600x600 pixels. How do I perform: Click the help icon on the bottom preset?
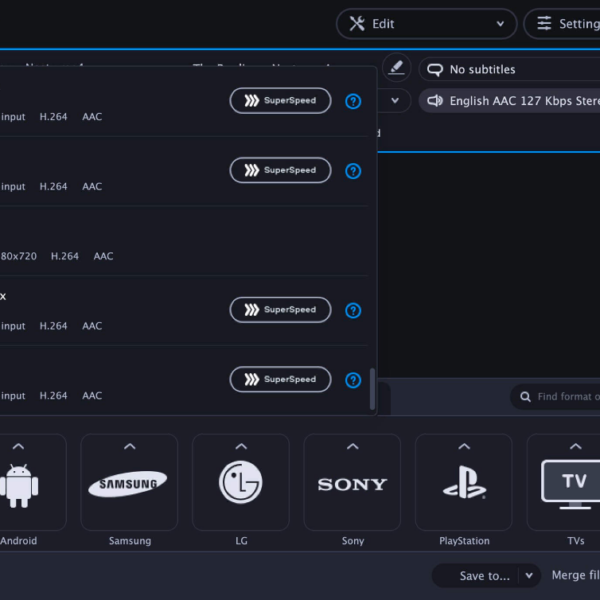353,380
